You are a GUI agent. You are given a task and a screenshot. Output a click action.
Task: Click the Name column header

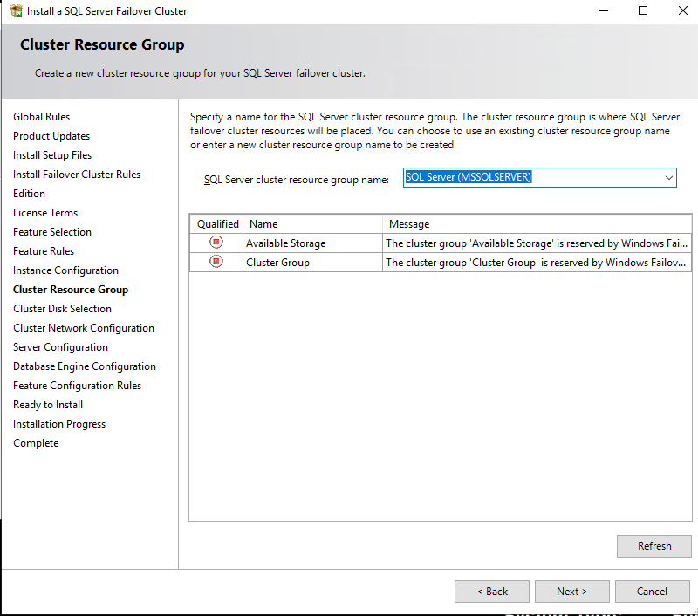pyautogui.click(x=312, y=224)
